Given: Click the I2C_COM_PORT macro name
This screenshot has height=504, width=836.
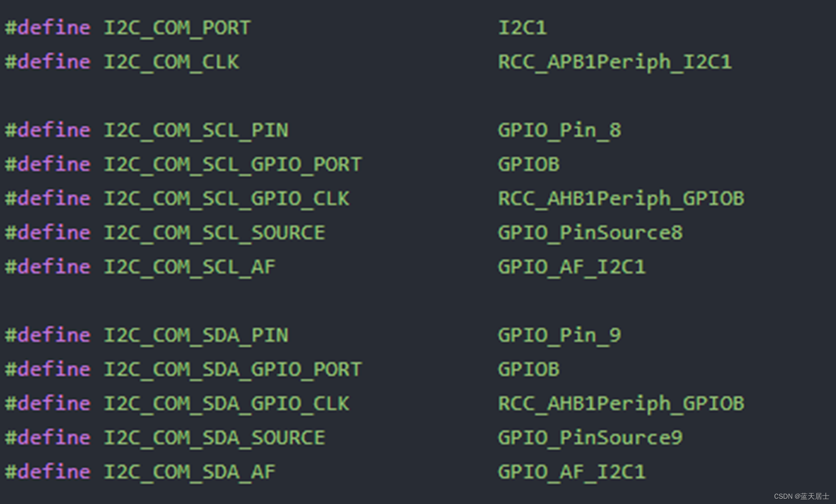Looking at the screenshot, I should (x=177, y=28).
